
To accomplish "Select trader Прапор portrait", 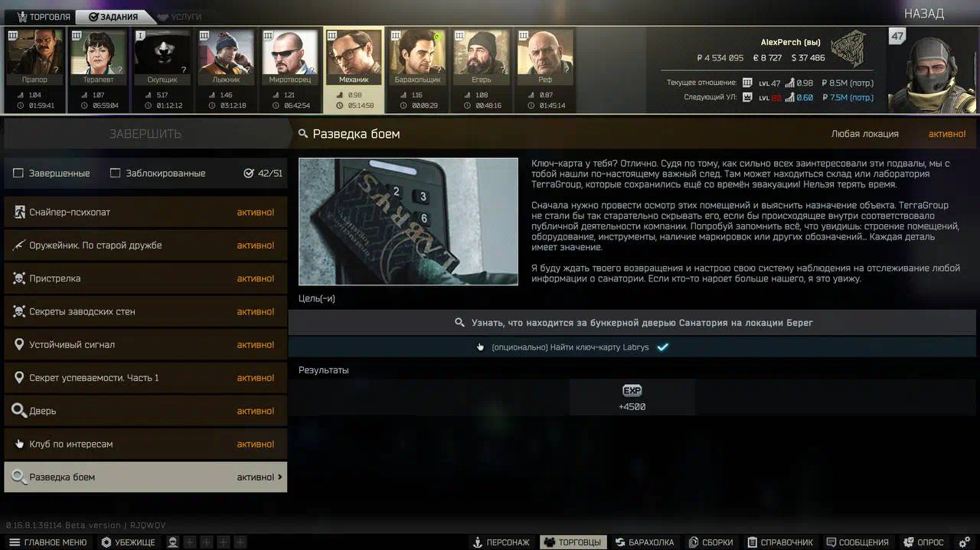I will (x=34, y=57).
